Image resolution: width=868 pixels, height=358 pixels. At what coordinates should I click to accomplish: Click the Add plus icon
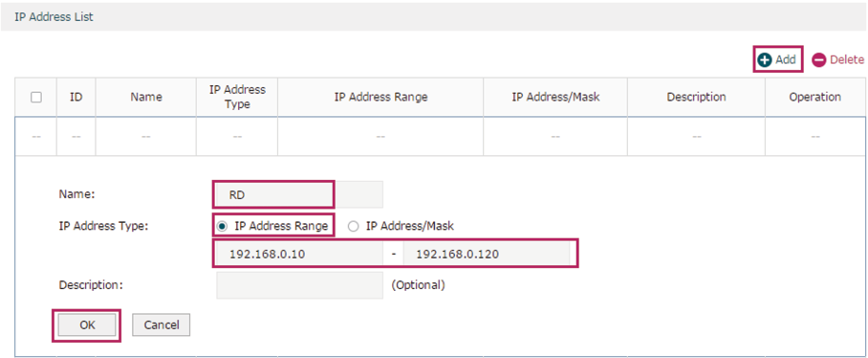765,60
